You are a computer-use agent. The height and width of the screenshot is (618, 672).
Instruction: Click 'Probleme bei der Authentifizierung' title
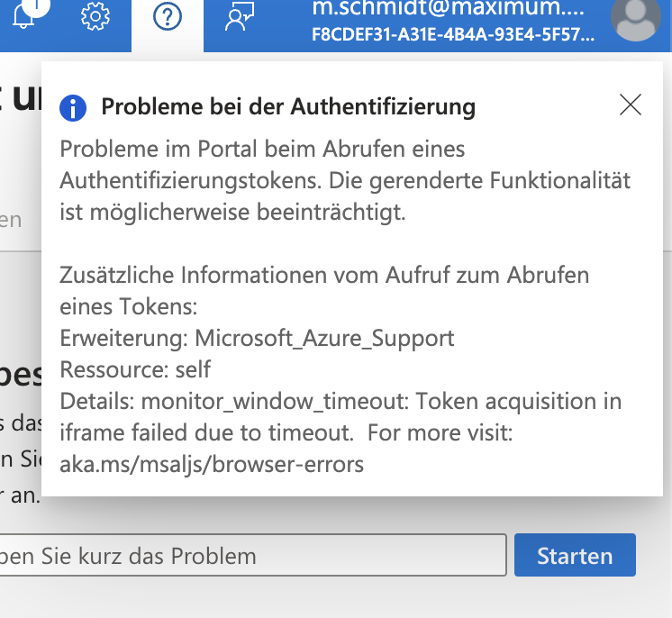[288, 106]
